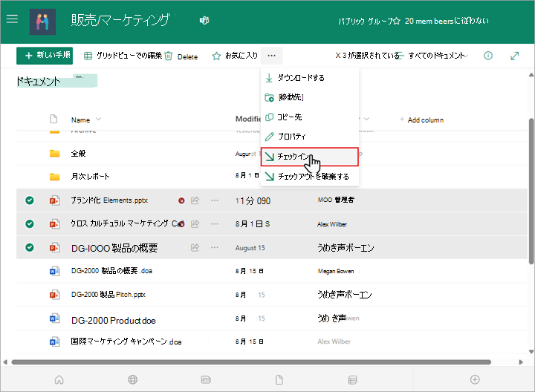Click the horizontal scrollbar thumb
Screen dimensions: 535x392
251,362
